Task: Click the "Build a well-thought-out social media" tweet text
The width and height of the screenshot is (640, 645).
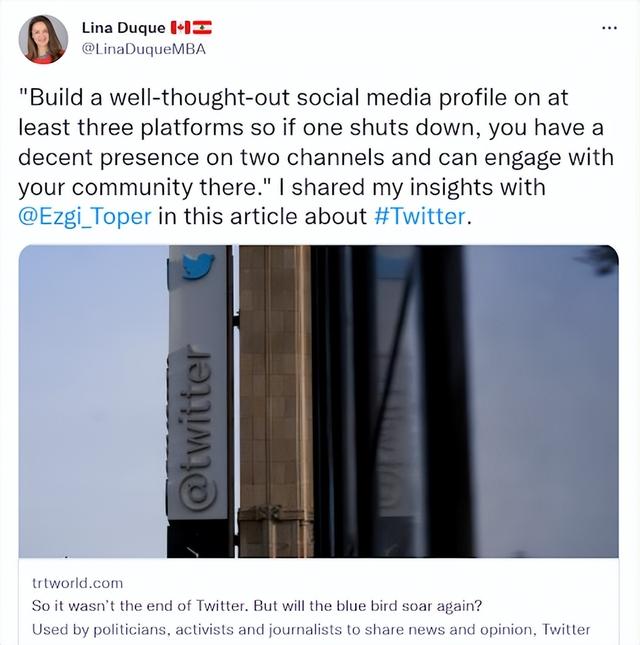Action: pos(293,98)
